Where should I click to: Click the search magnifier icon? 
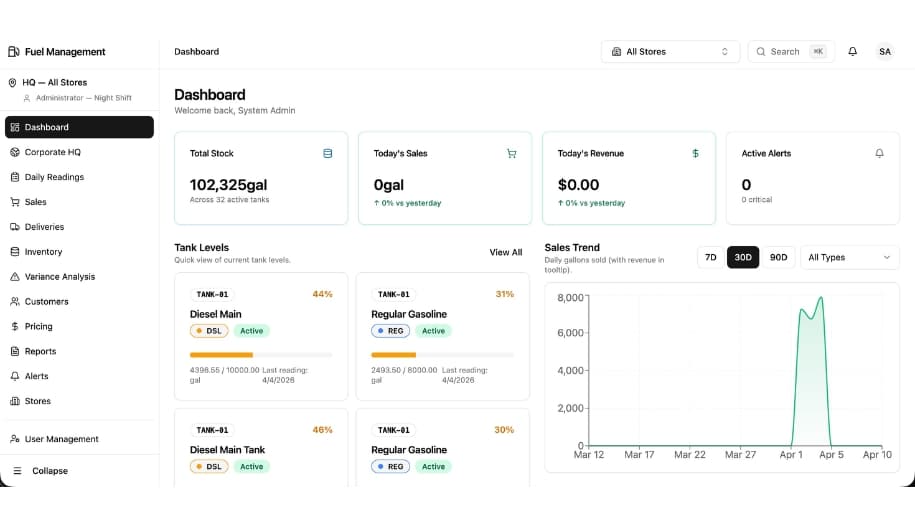tap(760, 51)
